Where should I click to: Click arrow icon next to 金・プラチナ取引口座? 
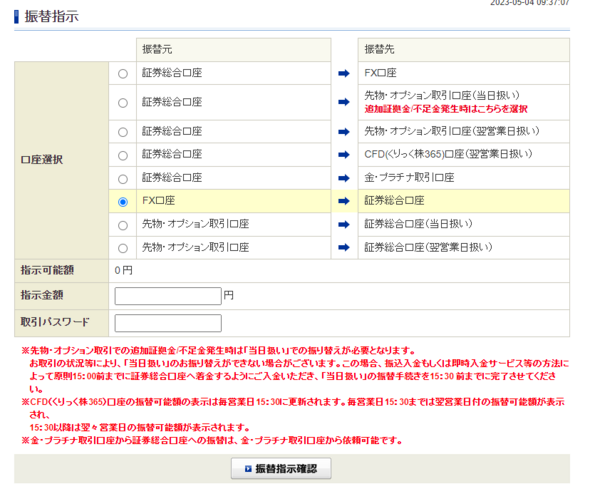click(x=344, y=178)
